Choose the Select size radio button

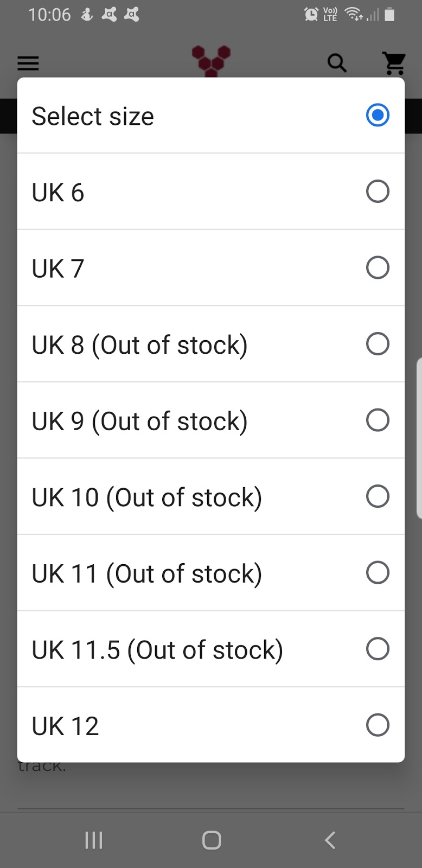coord(378,115)
